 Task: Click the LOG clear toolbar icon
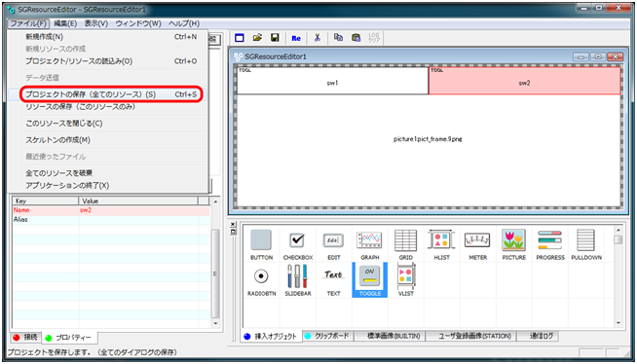pyautogui.click(x=374, y=38)
